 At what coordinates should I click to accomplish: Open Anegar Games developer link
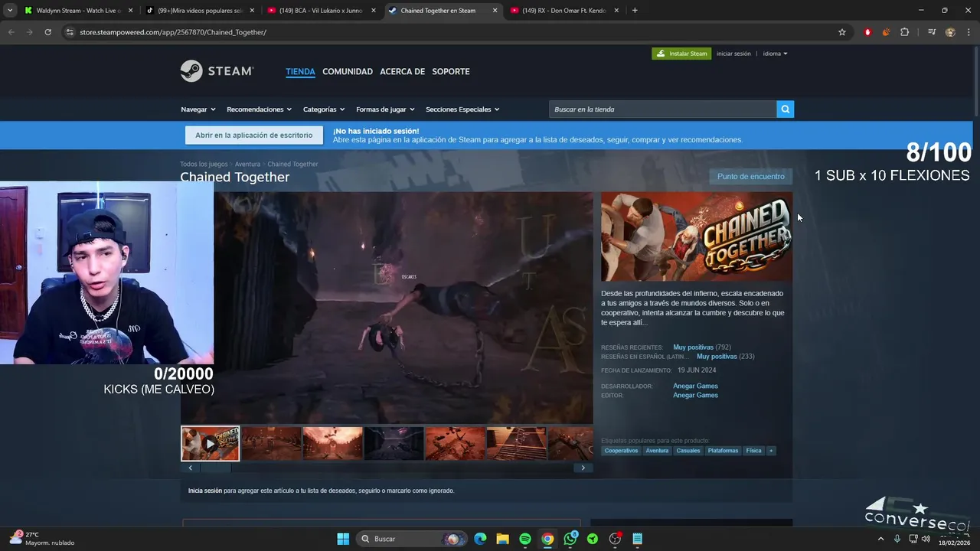[695, 386]
